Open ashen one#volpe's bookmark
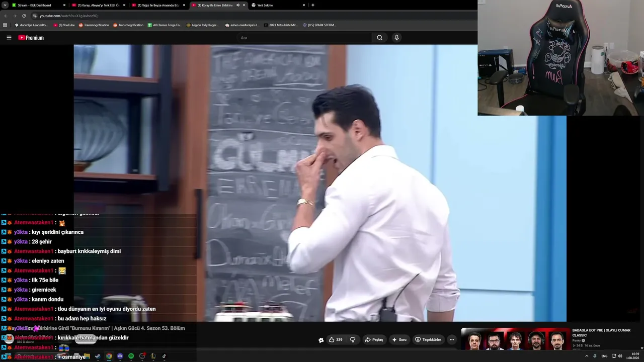This screenshot has height=362, width=644. pyautogui.click(x=242, y=25)
